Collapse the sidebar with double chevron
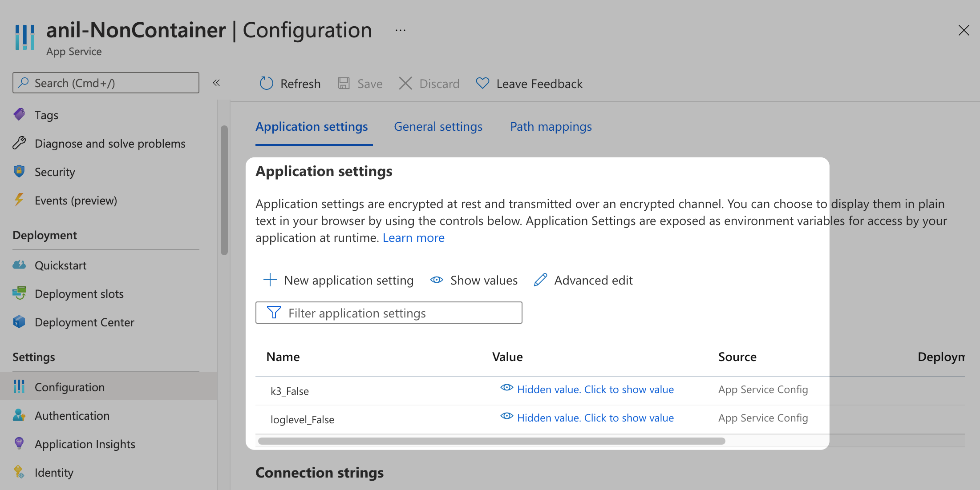Viewport: 980px width, 490px height. [216, 83]
